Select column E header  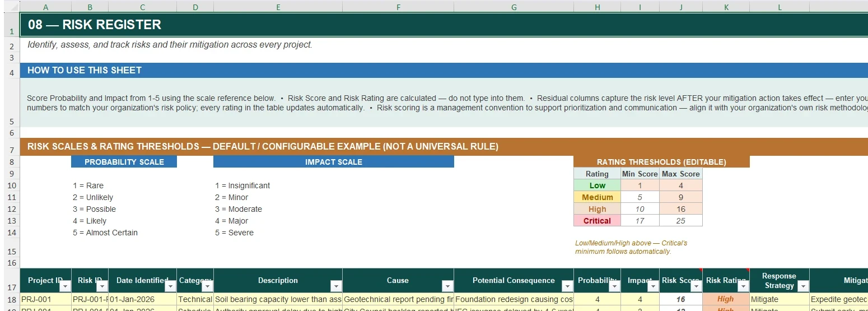(278, 7)
